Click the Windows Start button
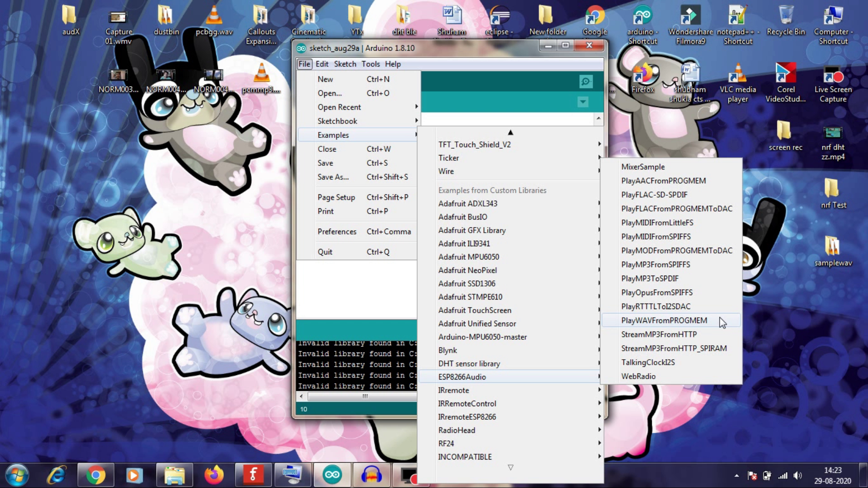The height and width of the screenshot is (488, 868). point(17,475)
